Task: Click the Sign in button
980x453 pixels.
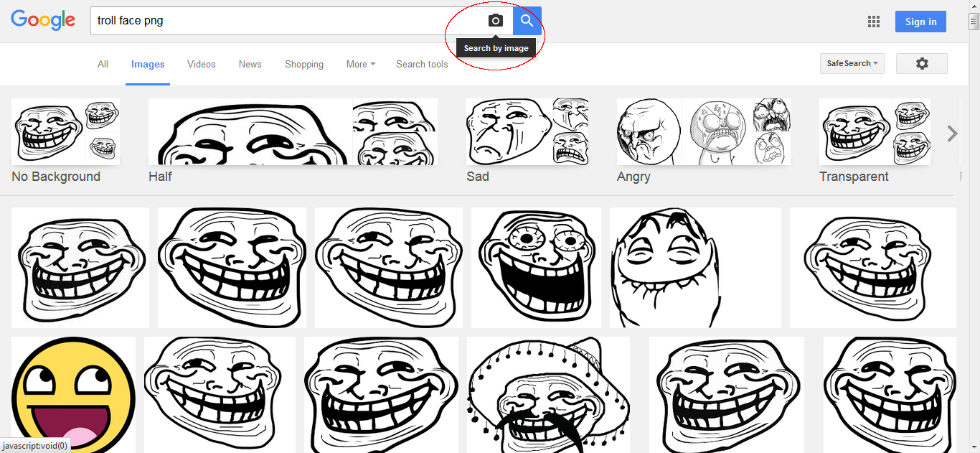Action: [920, 22]
